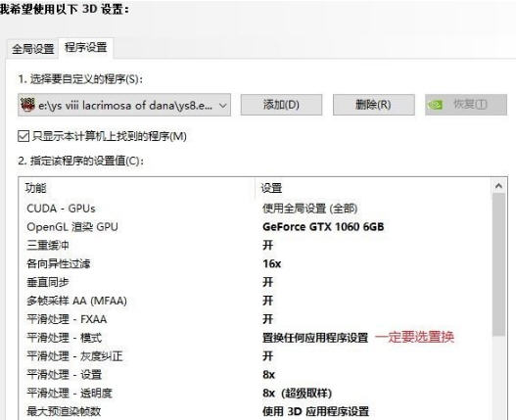Change 平滑处理 - 模式 setting value
Viewport: 516px width, 420px height.
click(315, 338)
